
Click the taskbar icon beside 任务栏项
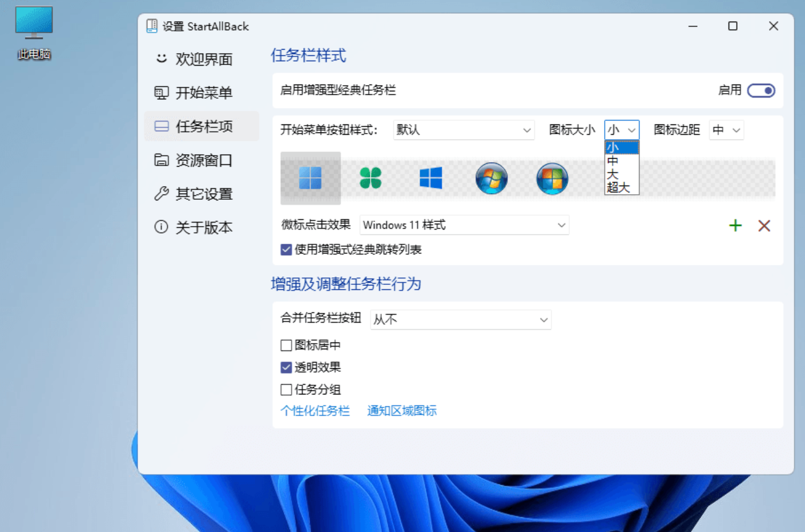pos(162,126)
